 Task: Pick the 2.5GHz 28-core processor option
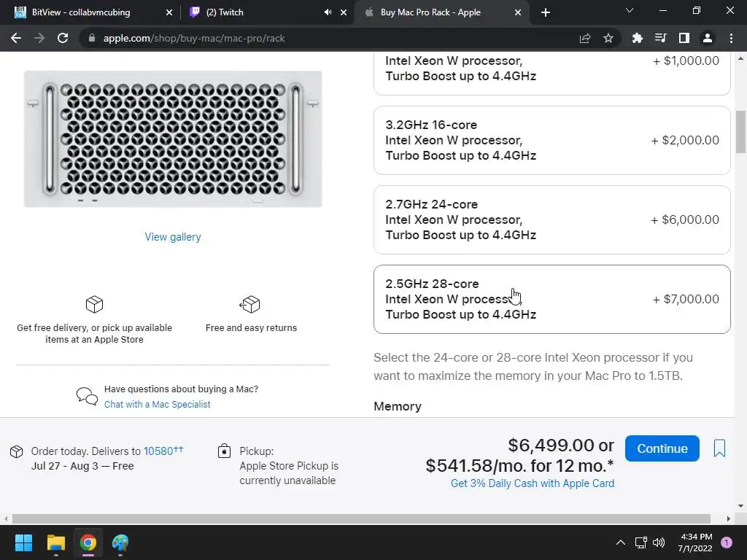[x=551, y=299]
